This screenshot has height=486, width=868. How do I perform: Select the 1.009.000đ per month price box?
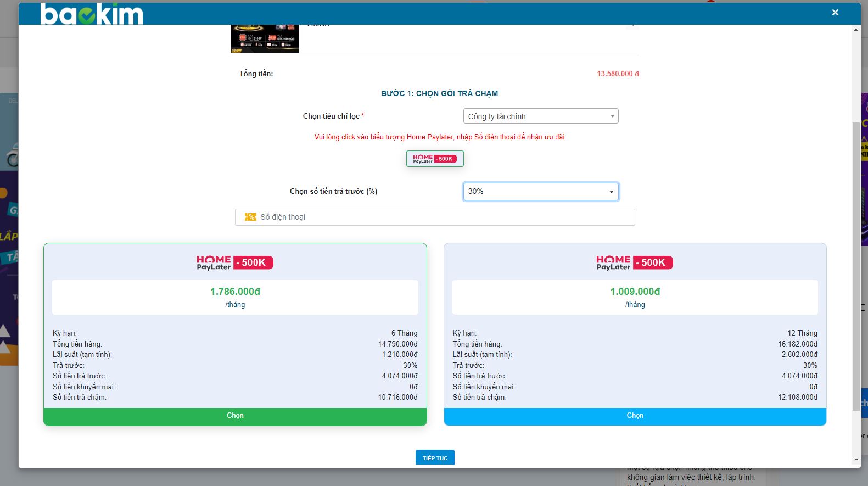coord(635,297)
